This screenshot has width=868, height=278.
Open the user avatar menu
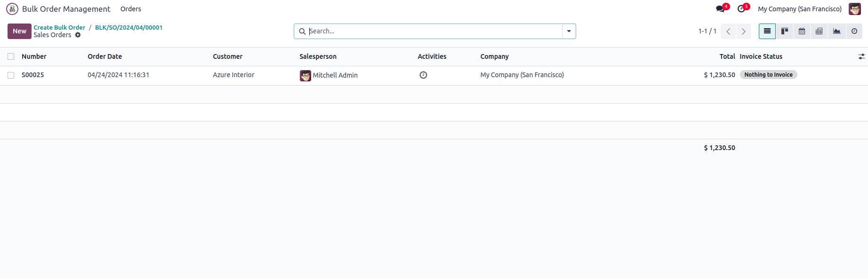click(x=855, y=9)
